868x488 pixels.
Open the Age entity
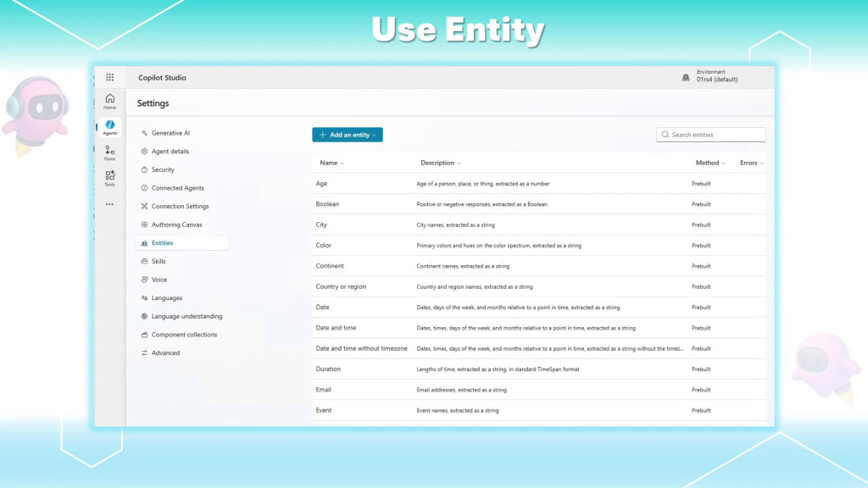click(x=321, y=183)
